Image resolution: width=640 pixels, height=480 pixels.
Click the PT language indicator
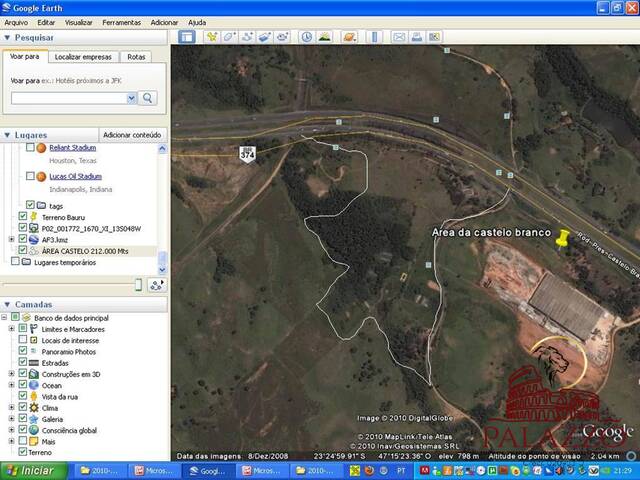(x=401, y=471)
